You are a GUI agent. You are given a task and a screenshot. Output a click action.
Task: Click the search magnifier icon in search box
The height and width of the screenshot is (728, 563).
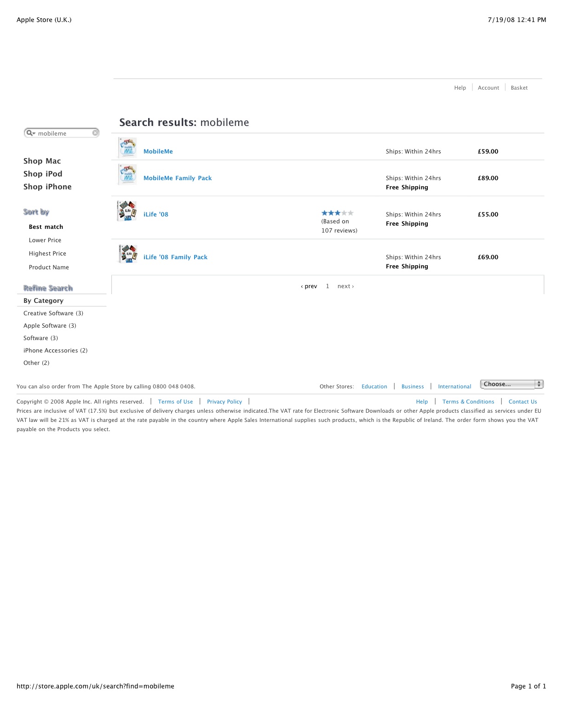tap(30, 133)
